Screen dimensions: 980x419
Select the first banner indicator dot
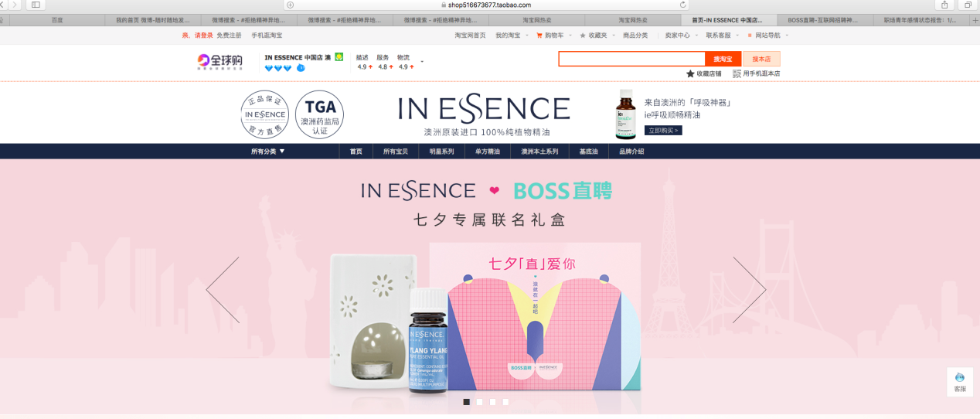pos(466,402)
